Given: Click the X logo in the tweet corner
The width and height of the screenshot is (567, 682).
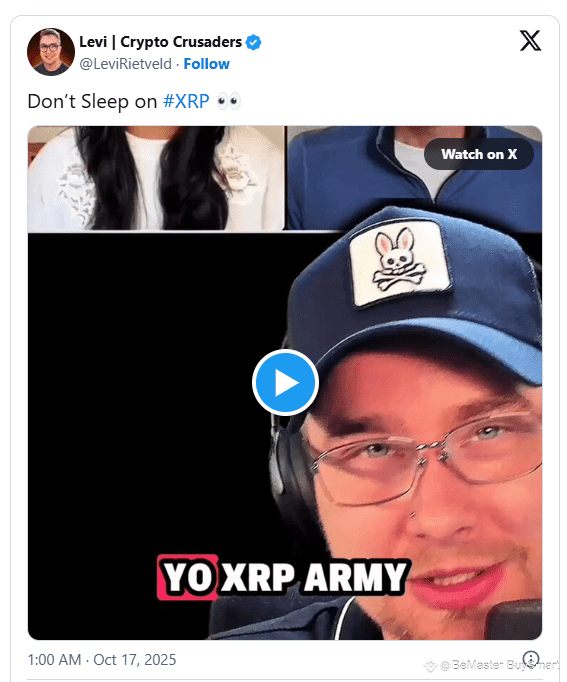Looking at the screenshot, I should (530, 40).
